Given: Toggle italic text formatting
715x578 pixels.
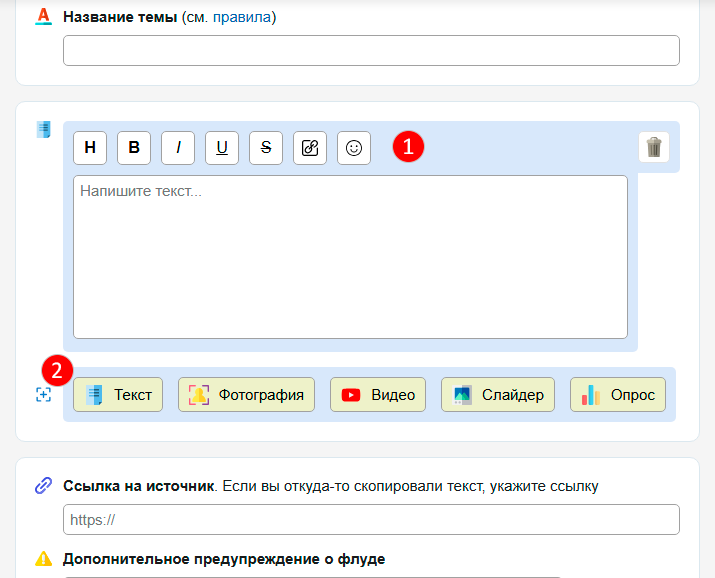Looking at the screenshot, I should click(x=178, y=147).
